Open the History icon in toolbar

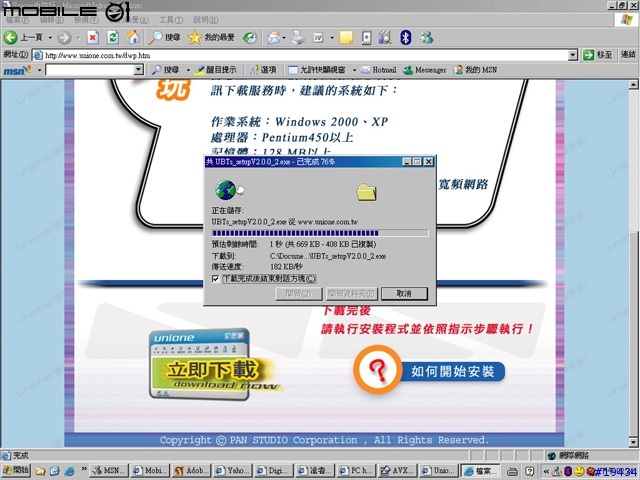point(250,38)
